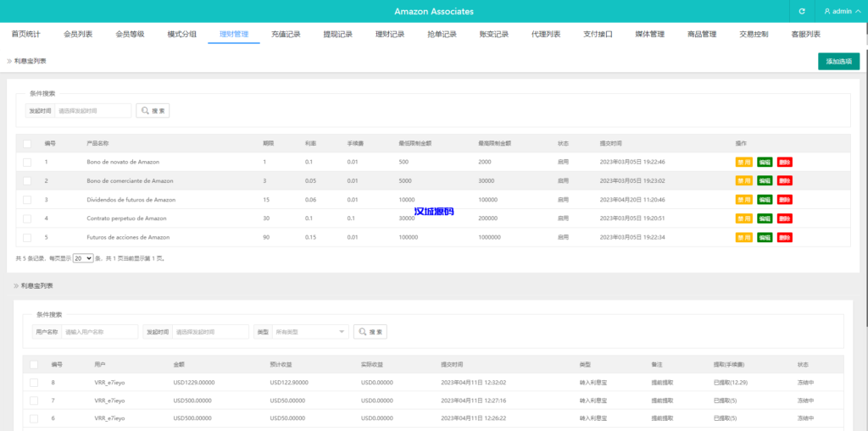Check the box for Bono de novato row
This screenshot has height=431, width=868.
coord(27,162)
